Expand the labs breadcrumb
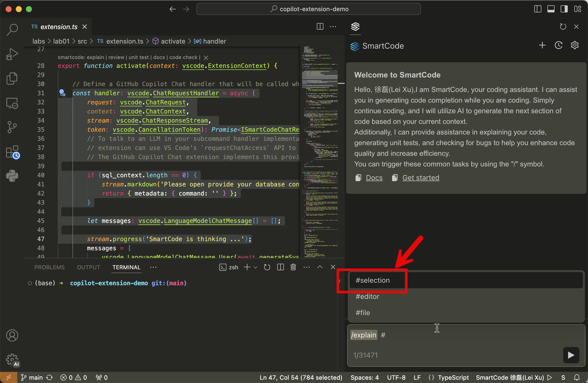The height and width of the screenshot is (383, 588). (x=39, y=41)
